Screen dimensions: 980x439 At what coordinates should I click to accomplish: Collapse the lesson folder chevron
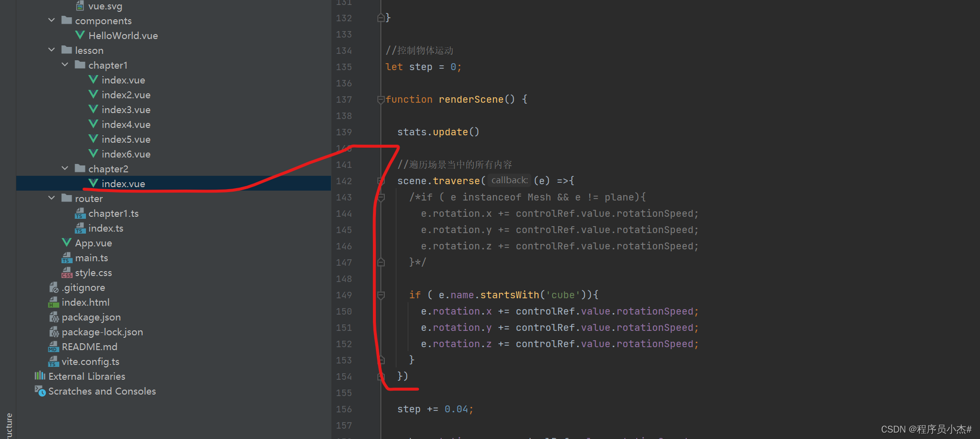click(x=52, y=50)
